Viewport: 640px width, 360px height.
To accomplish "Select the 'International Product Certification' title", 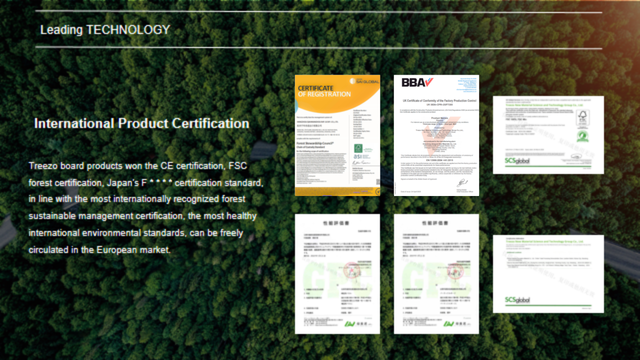I will [x=142, y=123].
